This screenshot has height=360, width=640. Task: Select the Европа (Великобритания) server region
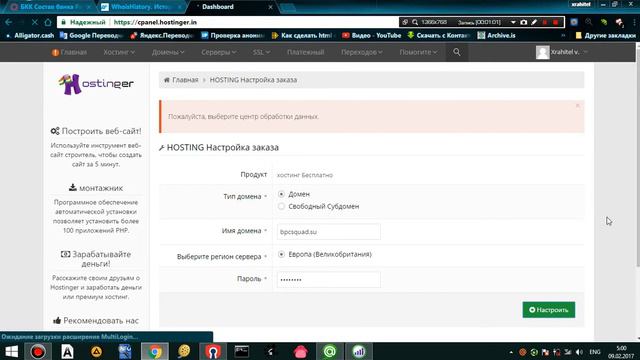point(281,254)
